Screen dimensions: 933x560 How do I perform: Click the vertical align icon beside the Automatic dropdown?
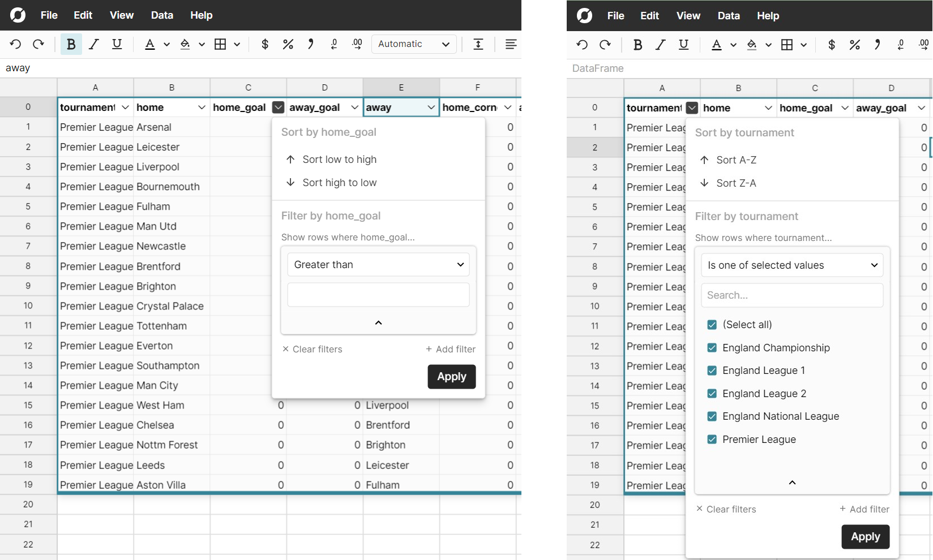point(478,44)
